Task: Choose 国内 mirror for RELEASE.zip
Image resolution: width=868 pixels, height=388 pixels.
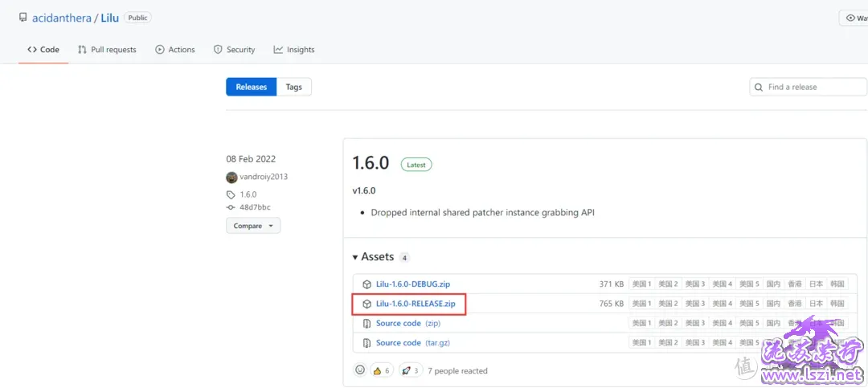Action: coord(773,304)
